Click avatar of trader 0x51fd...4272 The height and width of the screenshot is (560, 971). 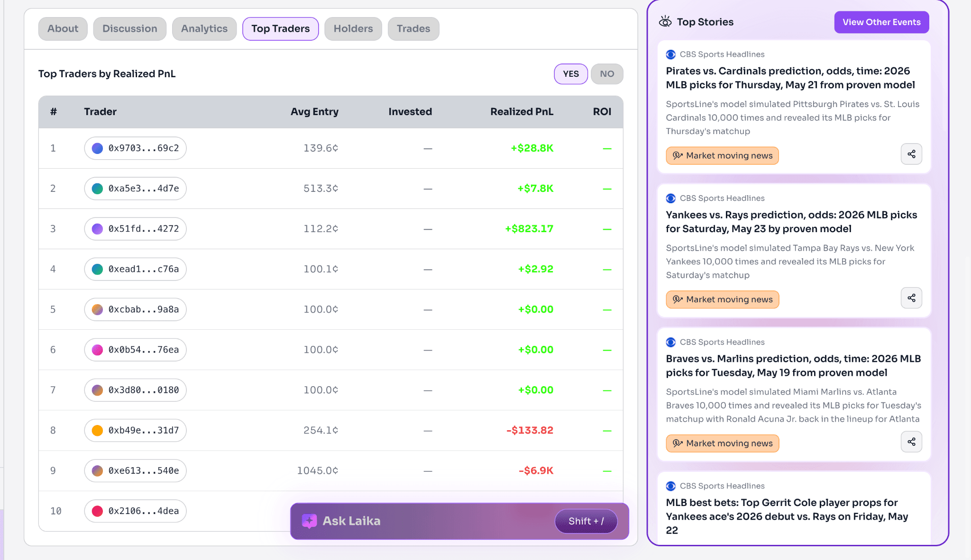pyautogui.click(x=97, y=229)
